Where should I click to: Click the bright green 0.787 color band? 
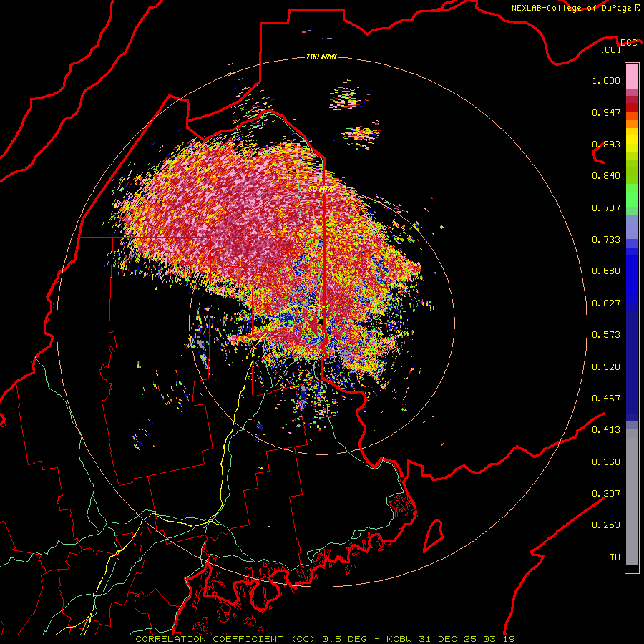[632, 196]
